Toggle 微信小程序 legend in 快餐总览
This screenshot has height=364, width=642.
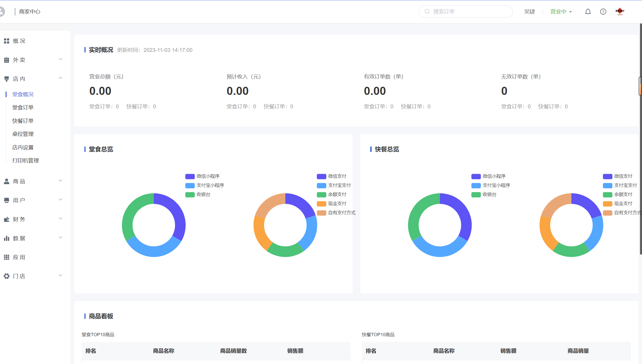coord(488,176)
